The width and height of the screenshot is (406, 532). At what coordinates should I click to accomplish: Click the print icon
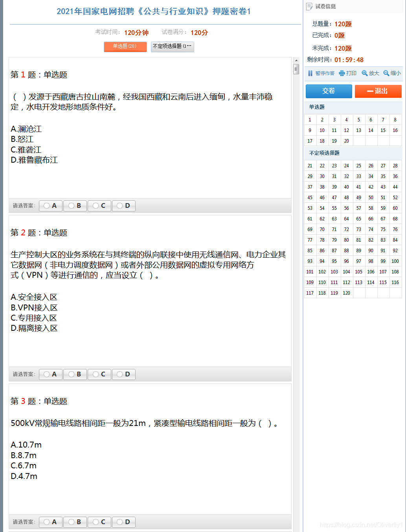click(x=342, y=73)
